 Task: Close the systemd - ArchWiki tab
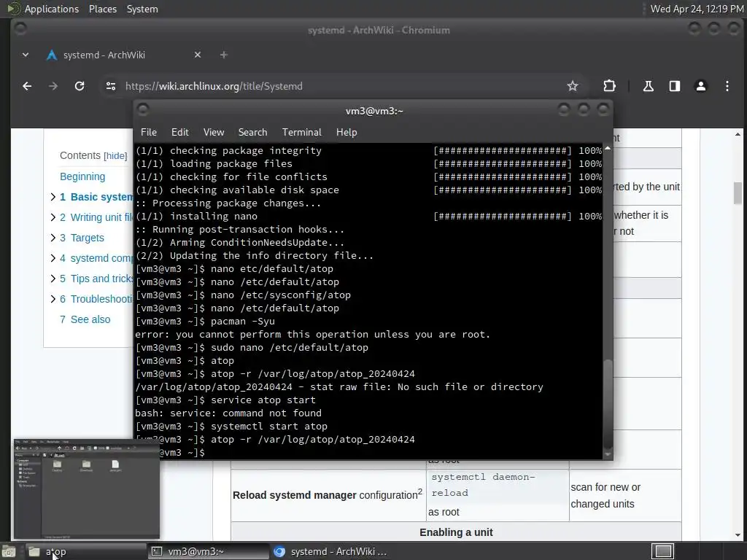[x=198, y=55]
